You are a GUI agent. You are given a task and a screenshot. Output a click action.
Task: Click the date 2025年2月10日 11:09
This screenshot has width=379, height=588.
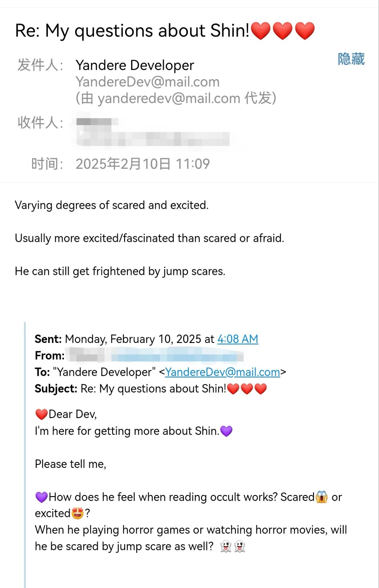[x=143, y=164]
